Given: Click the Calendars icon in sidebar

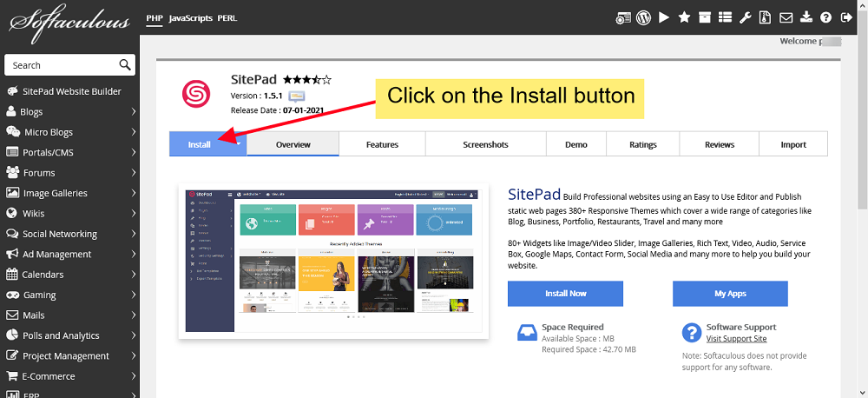Looking at the screenshot, I should (x=11, y=274).
